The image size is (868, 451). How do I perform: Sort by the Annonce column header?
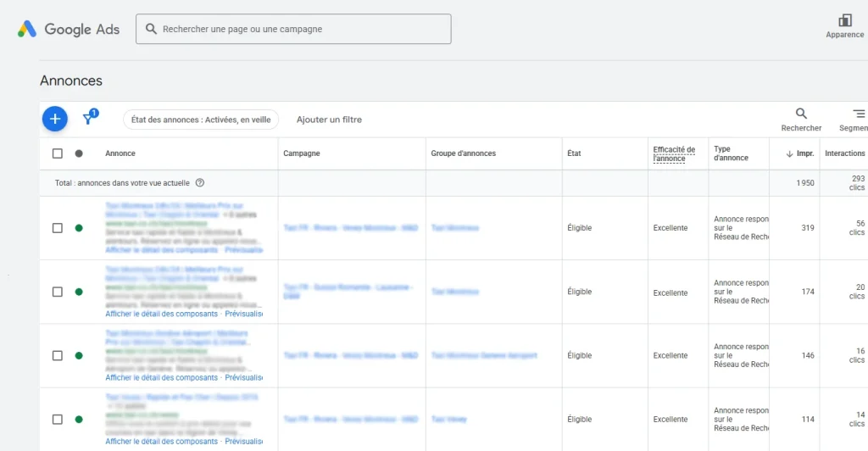point(120,153)
